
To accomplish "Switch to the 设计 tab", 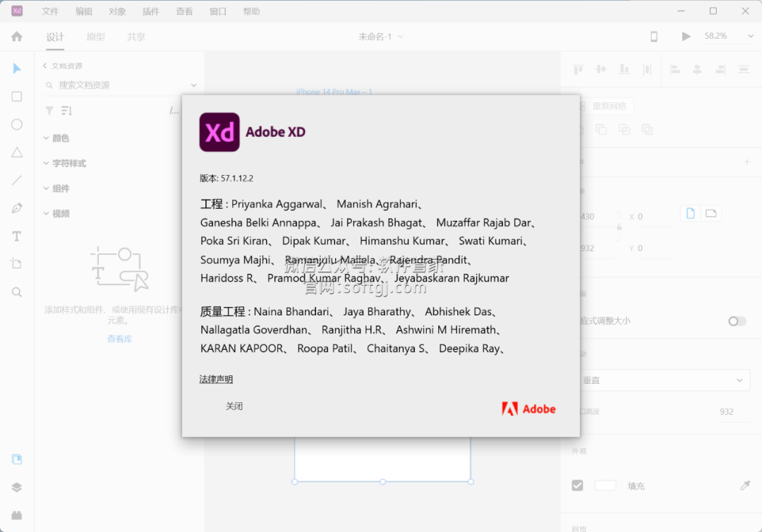I will click(x=55, y=37).
